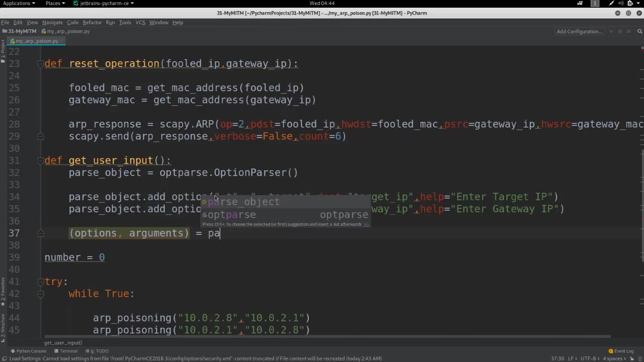644x362 pixels.
Task: Open the Window menu
Action: [x=158, y=22]
